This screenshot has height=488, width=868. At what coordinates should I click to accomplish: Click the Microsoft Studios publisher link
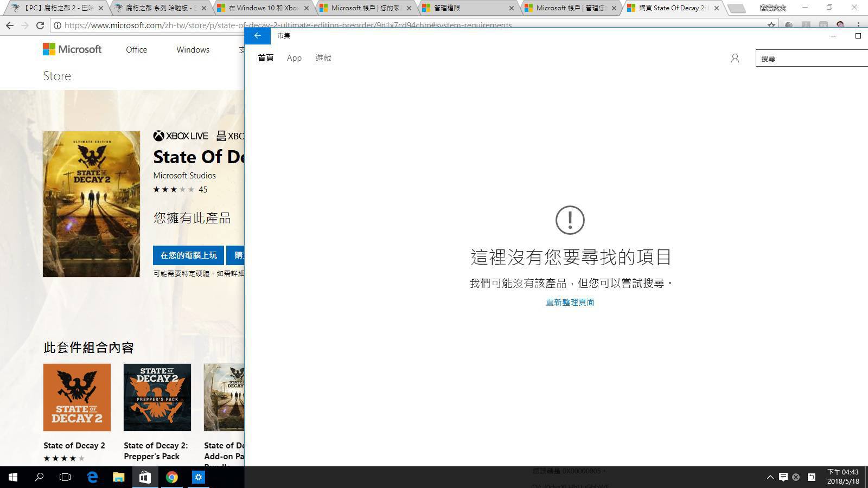click(x=184, y=176)
